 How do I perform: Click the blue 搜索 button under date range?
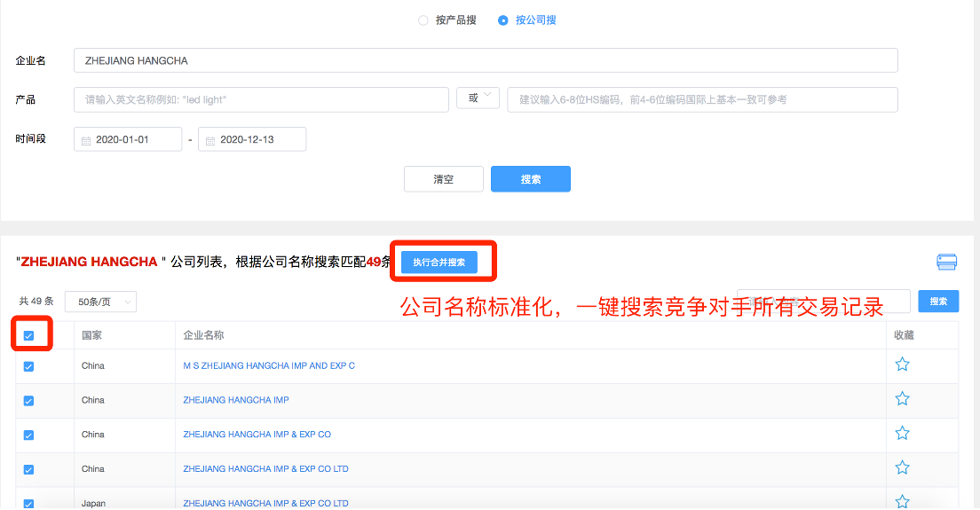(531, 179)
